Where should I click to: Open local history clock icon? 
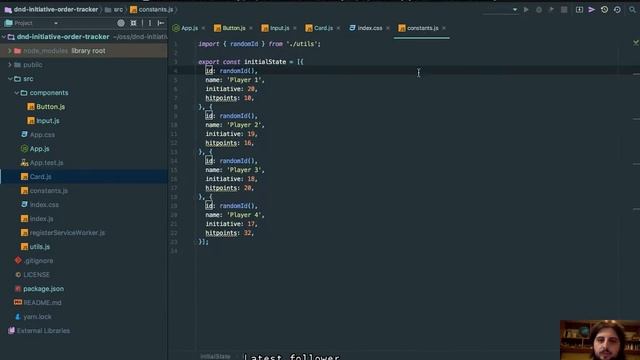click(x=604, y=9)
